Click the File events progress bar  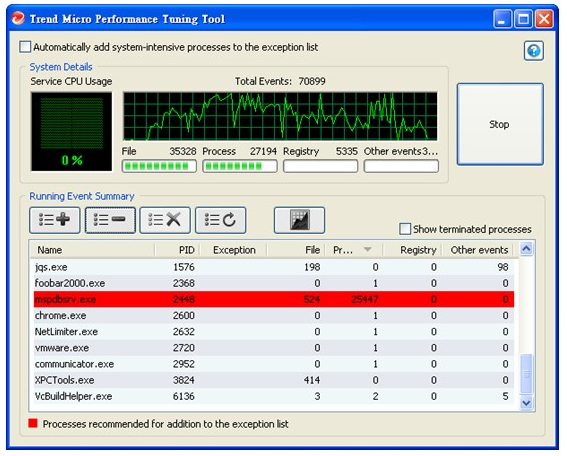tap(159, 166)
